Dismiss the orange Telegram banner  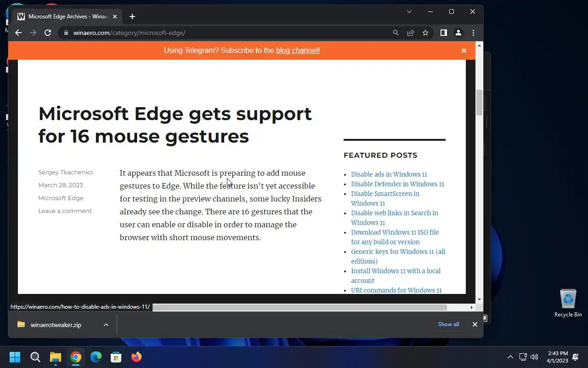[464, 51]
